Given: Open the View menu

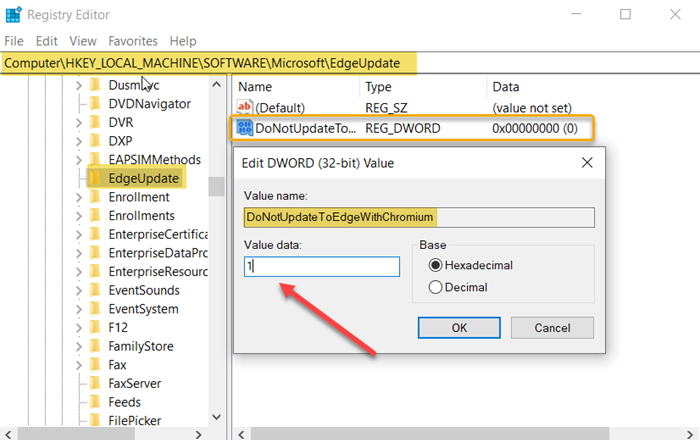Looking at the screenshot, I should pyautogui.click(x=83, y=41).
